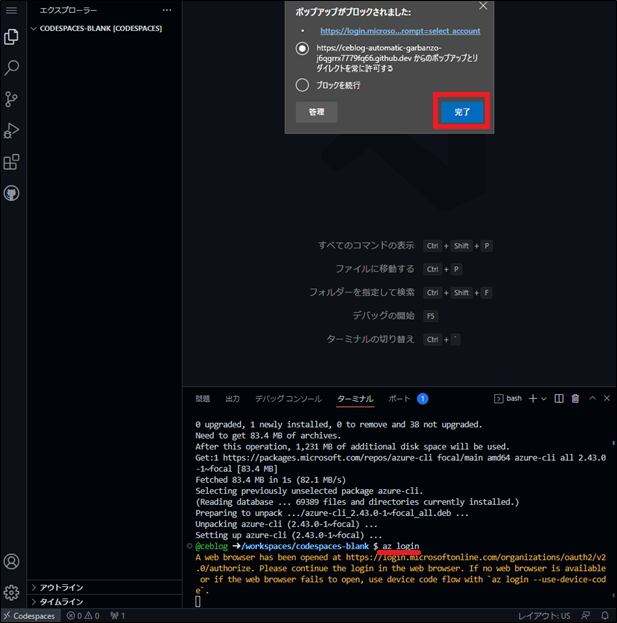Open the GitHub view in activity bar

pyautogui.click(x=12, y=193)
